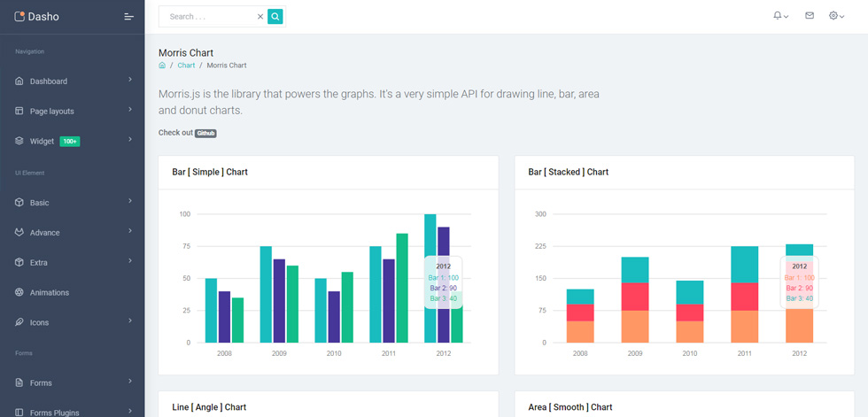Click the Github badge link
Image resolution: width=868 pixels, height=417 pixels.
click(205, 134)
